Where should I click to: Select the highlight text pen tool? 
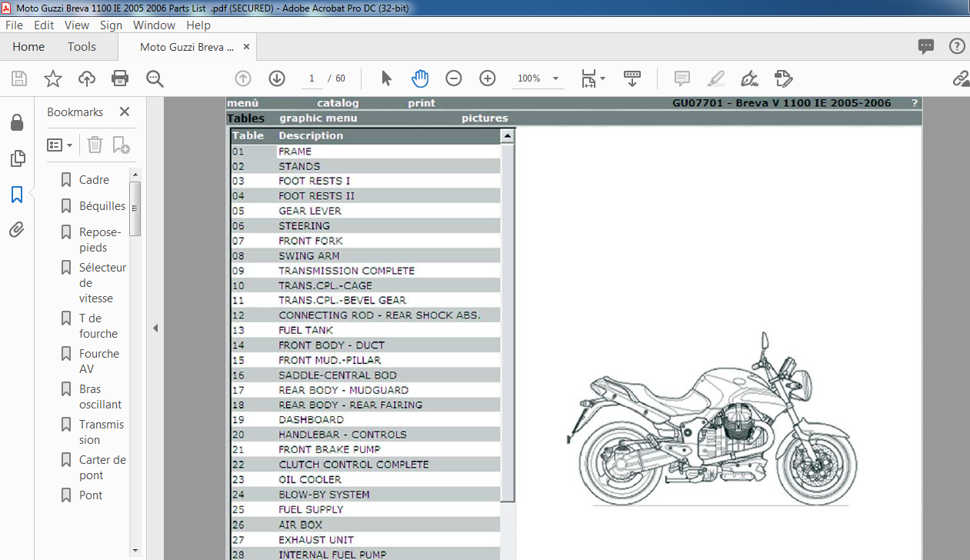click(715, 78)
